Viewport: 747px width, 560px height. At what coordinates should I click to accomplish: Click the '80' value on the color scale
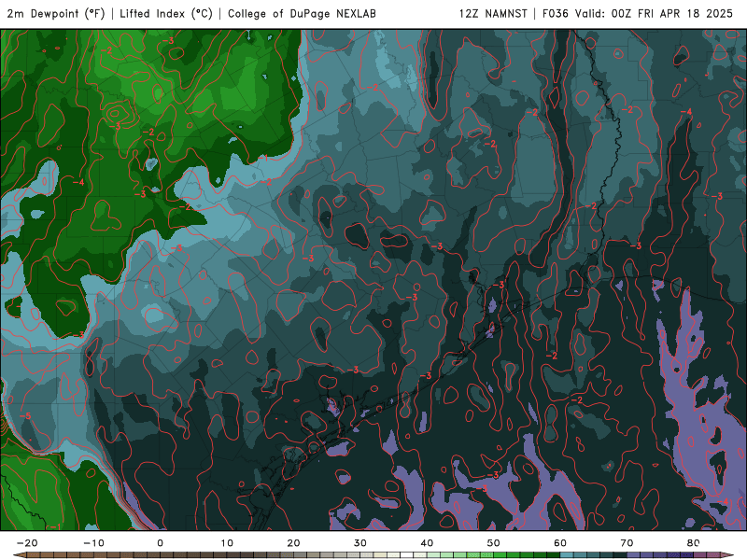point(694,543)
